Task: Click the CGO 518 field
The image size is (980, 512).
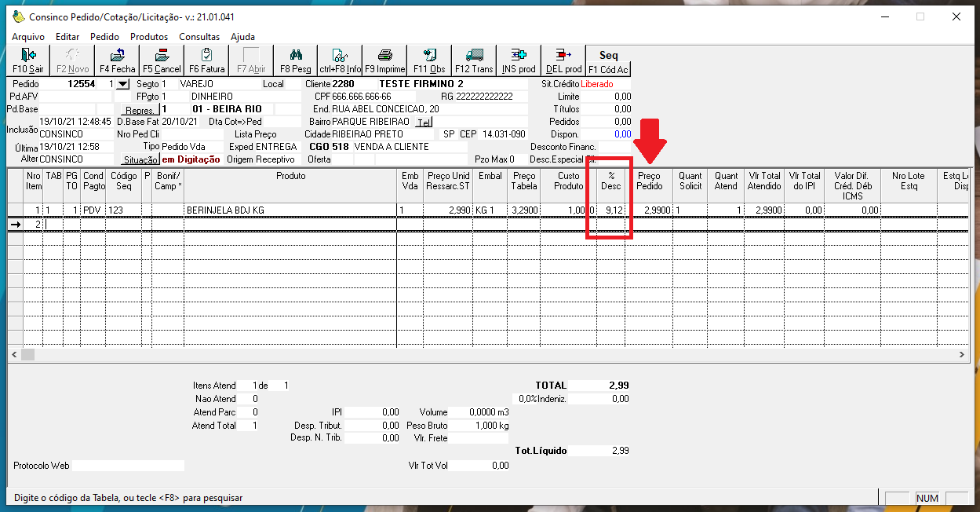Action: coord(328,147)
